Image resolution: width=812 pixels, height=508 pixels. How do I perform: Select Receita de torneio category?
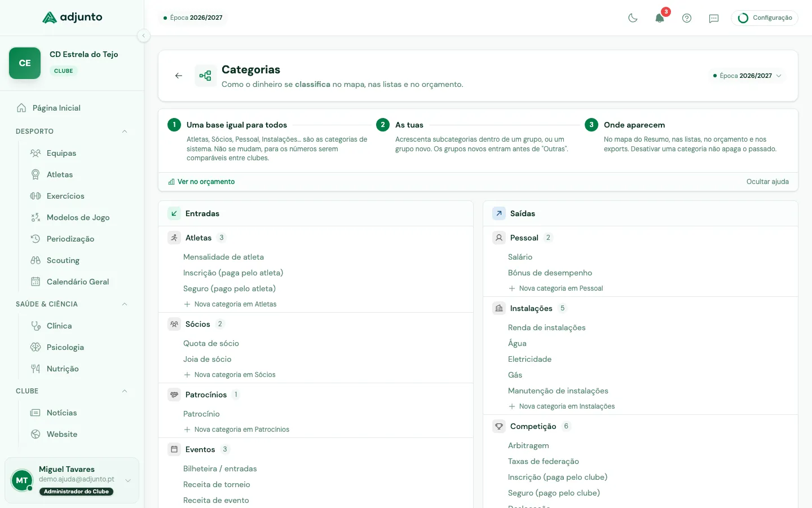(x=217, y=484)
